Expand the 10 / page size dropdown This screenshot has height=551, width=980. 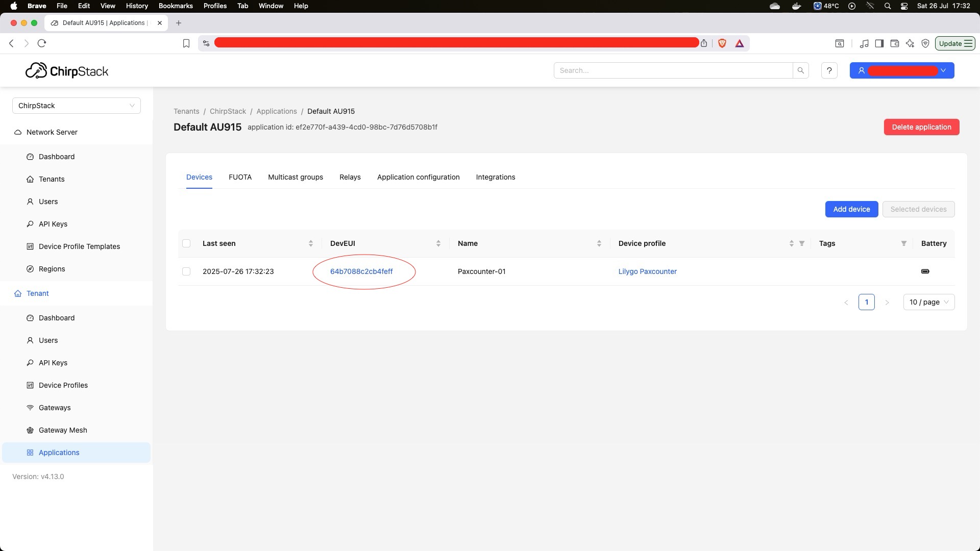pyautogui.click(x=928, y=302)
